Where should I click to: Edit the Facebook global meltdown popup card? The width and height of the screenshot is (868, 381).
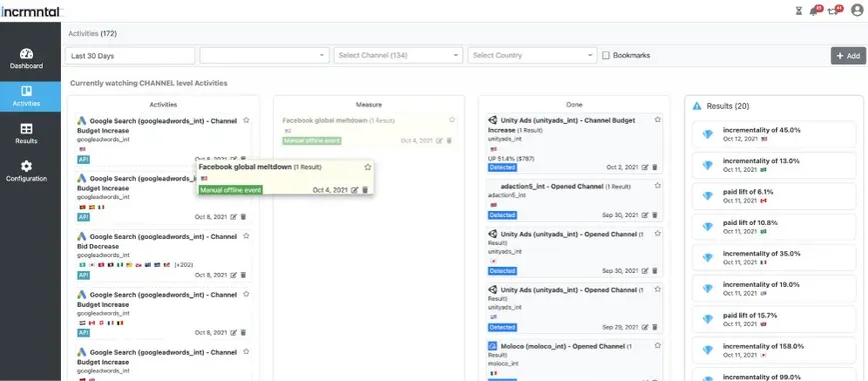[x=355, y=190]
